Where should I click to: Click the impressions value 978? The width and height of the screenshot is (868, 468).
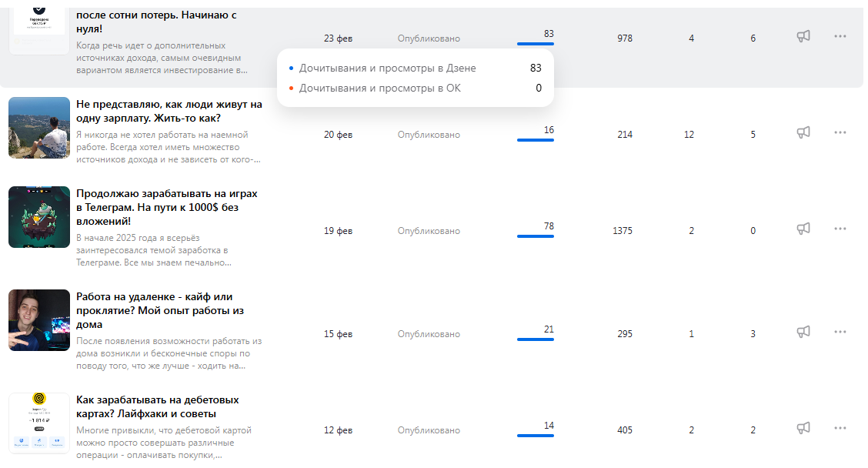pos(625,38)
